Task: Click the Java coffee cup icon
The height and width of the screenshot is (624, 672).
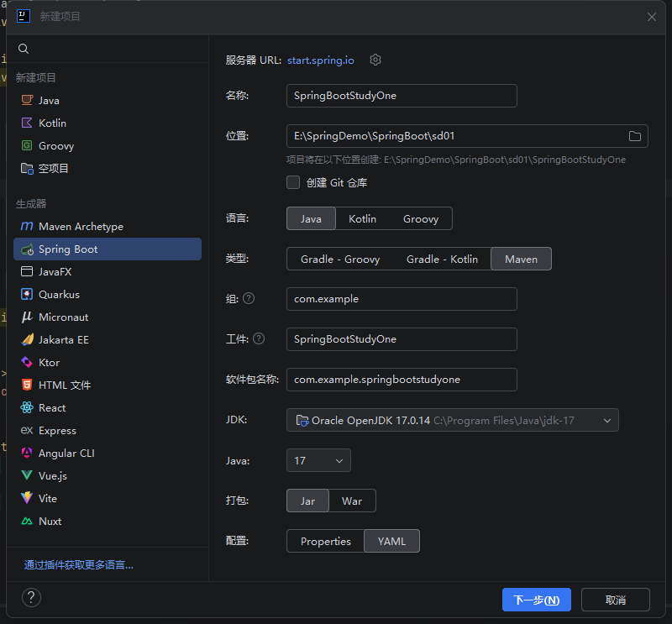Action: coord(27,100)
